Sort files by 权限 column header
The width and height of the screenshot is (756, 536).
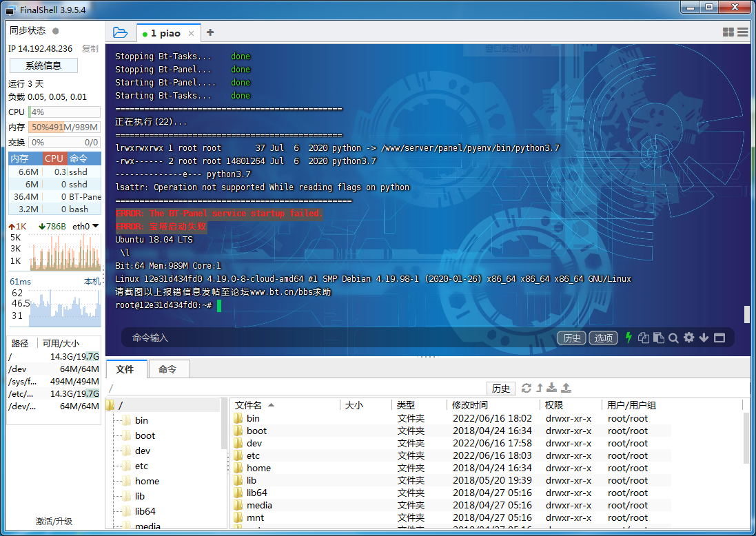pyautogui.click(x=571, y=405)
